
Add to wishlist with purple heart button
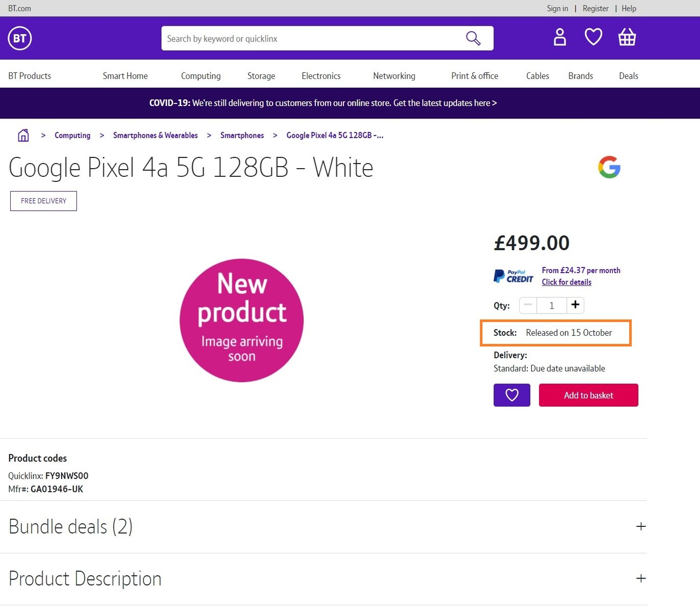[511, 395]
